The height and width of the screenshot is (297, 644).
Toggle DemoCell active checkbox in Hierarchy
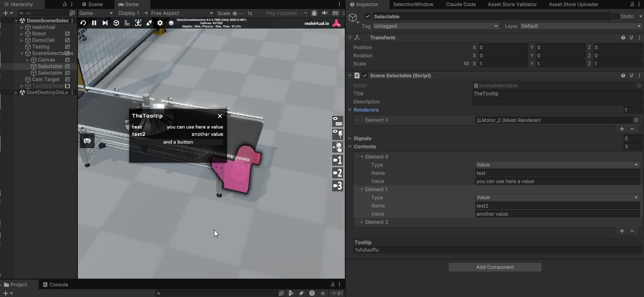click(68, 40)
